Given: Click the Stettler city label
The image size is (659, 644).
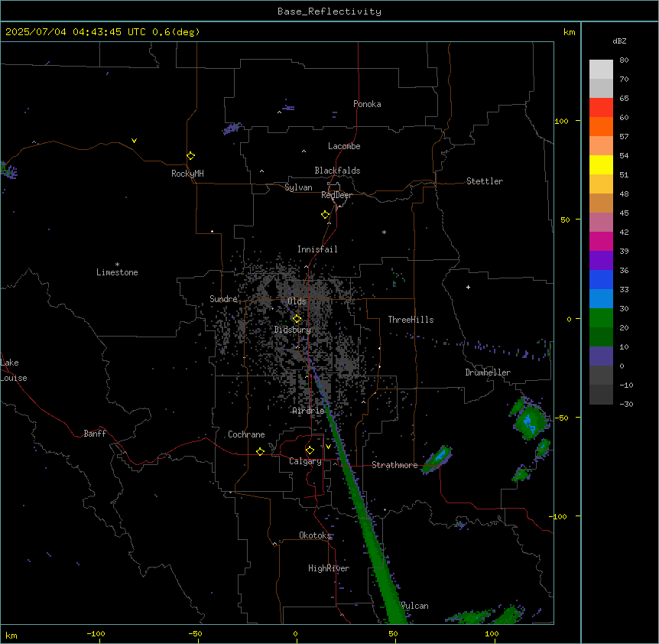Looking at the screenshot, I should (x=485, y=181).
